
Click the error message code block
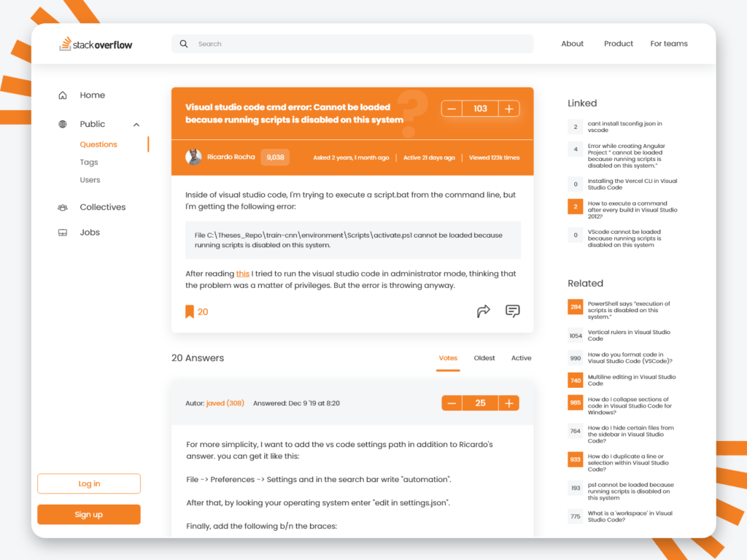click(353, 240)
